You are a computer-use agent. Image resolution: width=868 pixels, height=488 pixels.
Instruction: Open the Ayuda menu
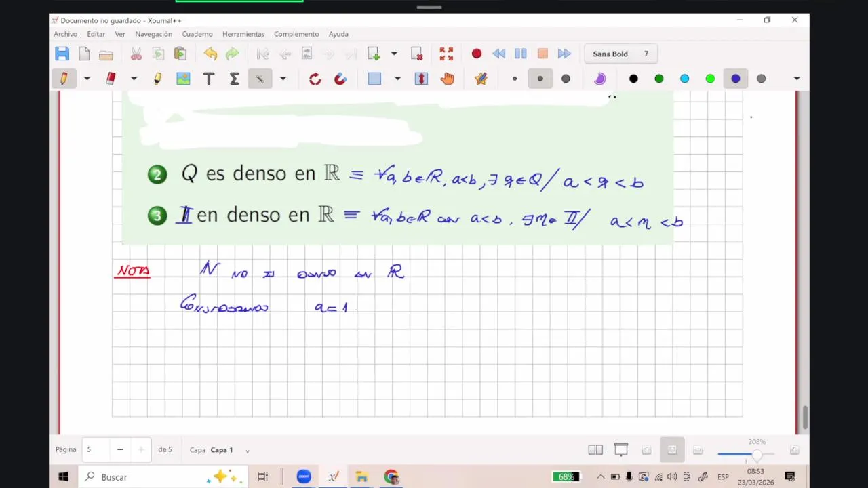click(338, 34)
